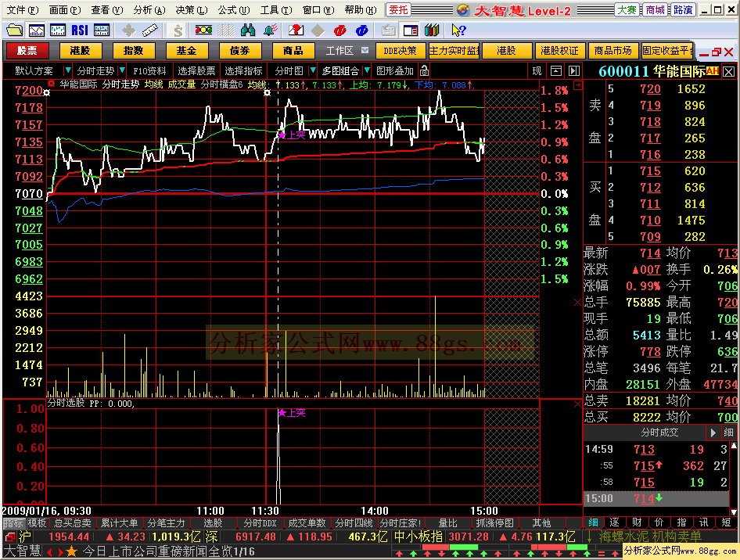Open the 商品市场 button
740x560 pixels.
click(x=612, y=51)
